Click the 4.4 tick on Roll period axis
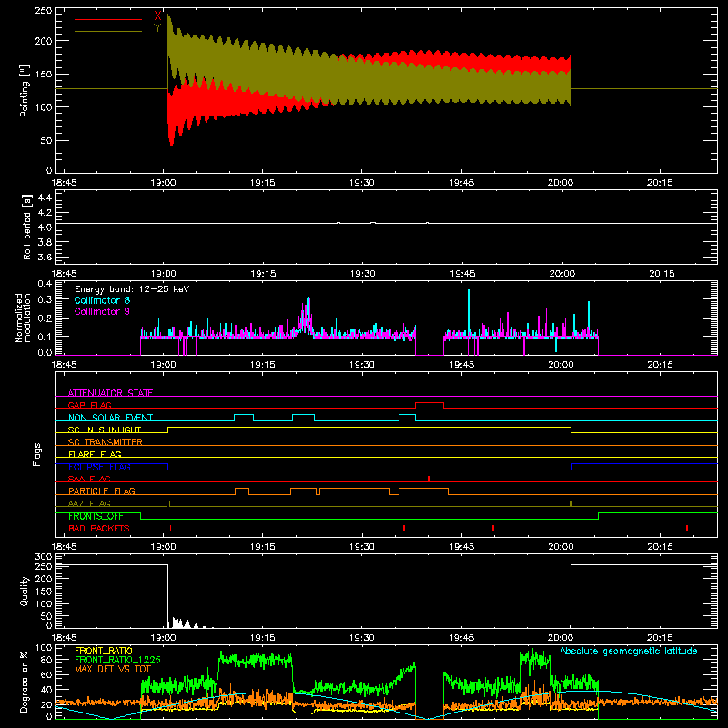Viewport: 728px width, 728px height. pos(45,197)
